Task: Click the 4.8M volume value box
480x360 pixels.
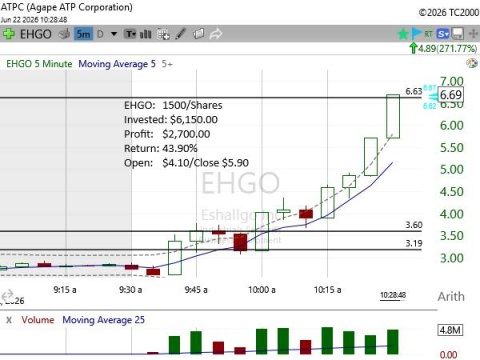Action: (450, 330)
